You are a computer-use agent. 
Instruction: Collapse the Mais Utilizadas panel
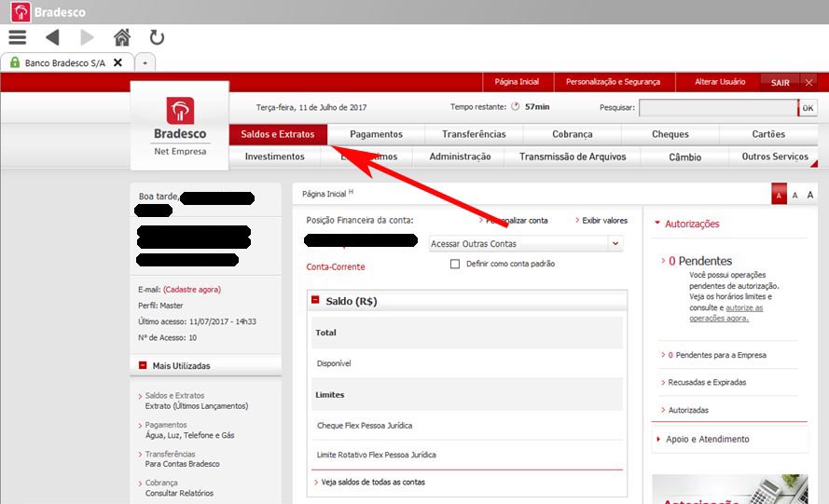coord(143,366)
